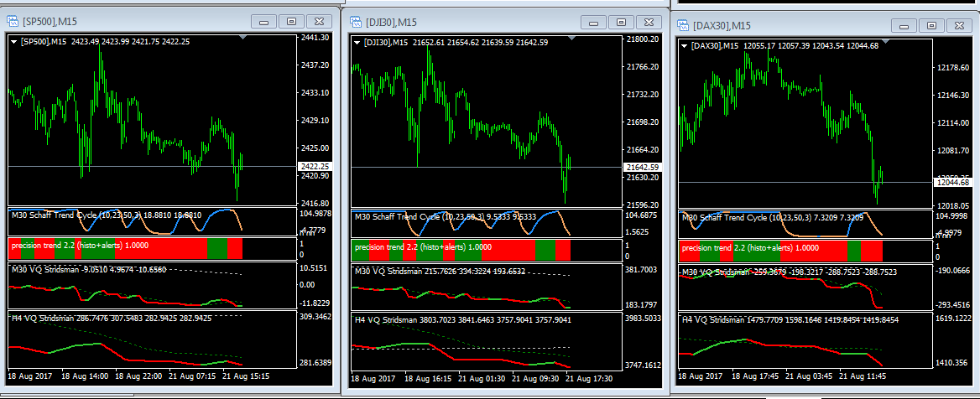Viewport: 980px width, 399px height.
Task: Click the SP500 current price label 2422.25
Action: (315, 167)
